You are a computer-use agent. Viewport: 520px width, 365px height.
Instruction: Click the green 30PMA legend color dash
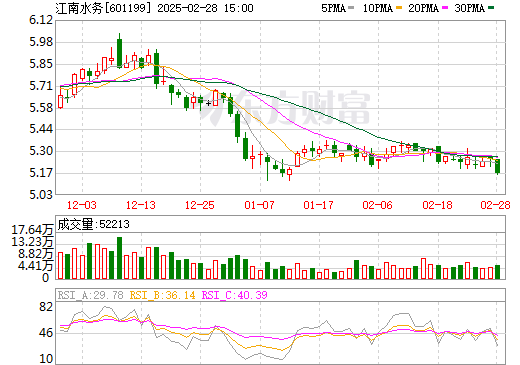click(x=491, y=7)
